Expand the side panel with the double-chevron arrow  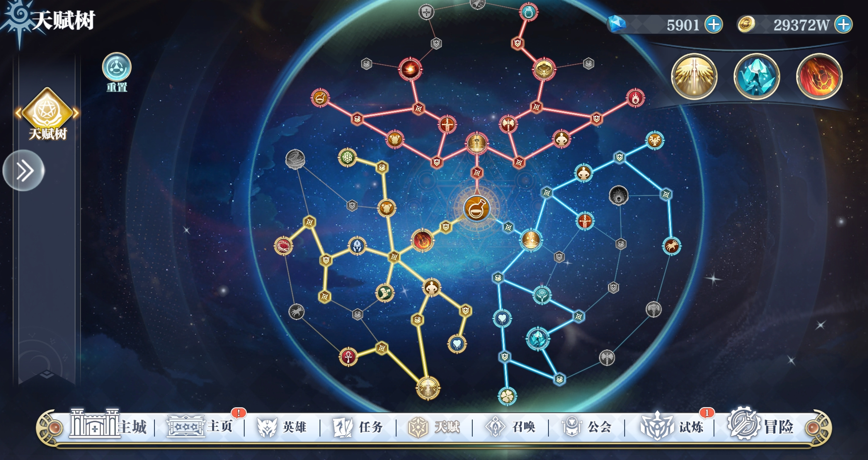[x=24, y=171]
